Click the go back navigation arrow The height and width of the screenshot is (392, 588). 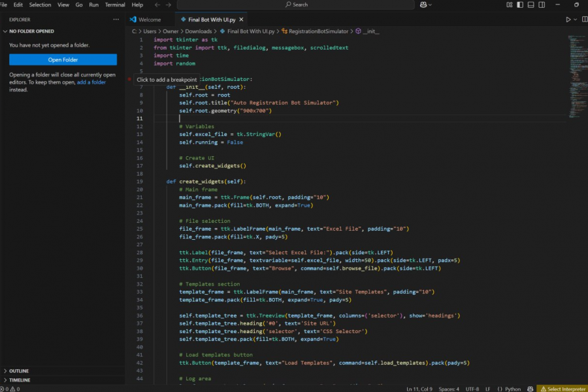(x=157, y=5)
